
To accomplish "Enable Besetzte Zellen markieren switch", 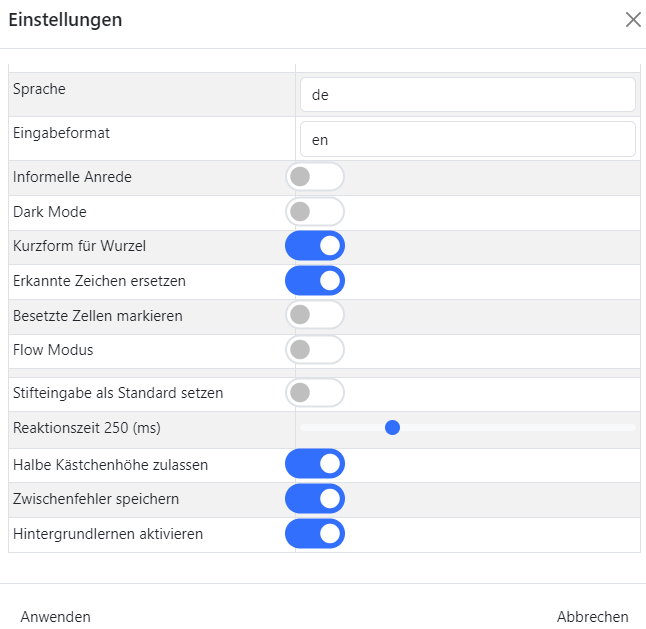I will coord(314,315).
